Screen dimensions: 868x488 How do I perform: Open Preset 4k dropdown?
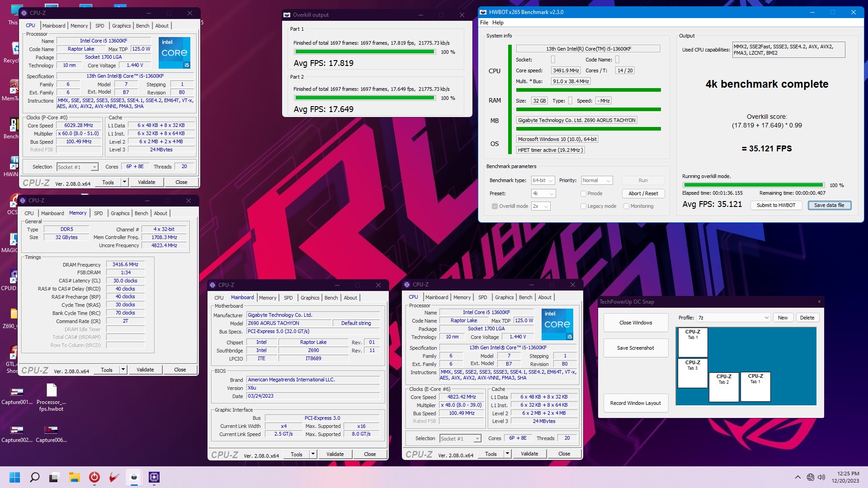pyautogui.click(x=543, y=193)
